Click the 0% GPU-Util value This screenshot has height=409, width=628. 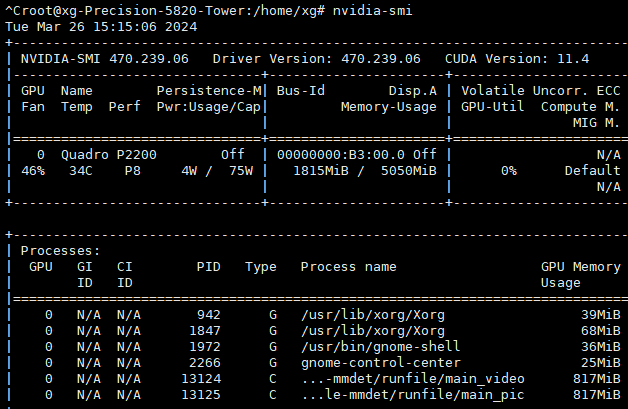[509, 171]
